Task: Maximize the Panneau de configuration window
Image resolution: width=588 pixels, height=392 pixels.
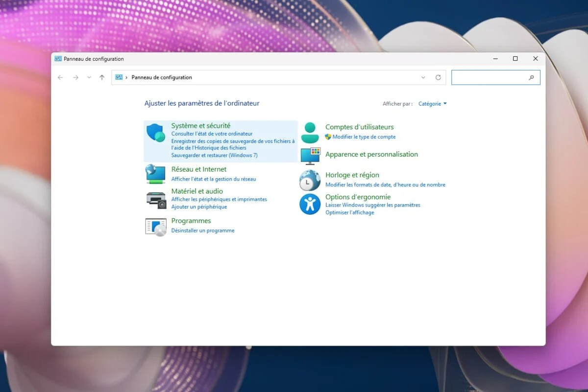Action: (x=515, y=59)
